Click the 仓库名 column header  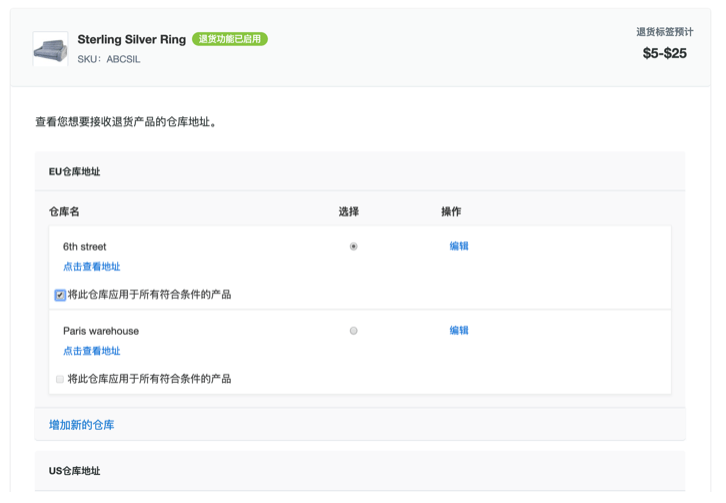coord(64,212)
